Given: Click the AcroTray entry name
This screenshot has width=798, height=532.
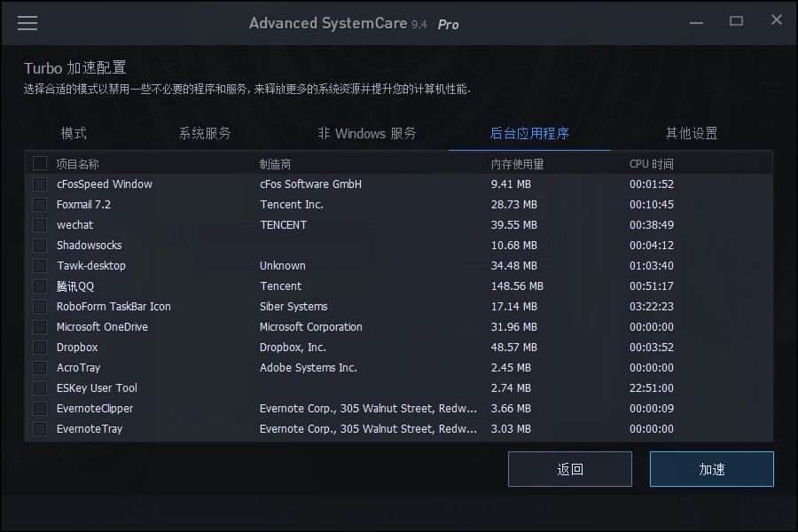Looking at the screenshot, I should pos(78,368).
